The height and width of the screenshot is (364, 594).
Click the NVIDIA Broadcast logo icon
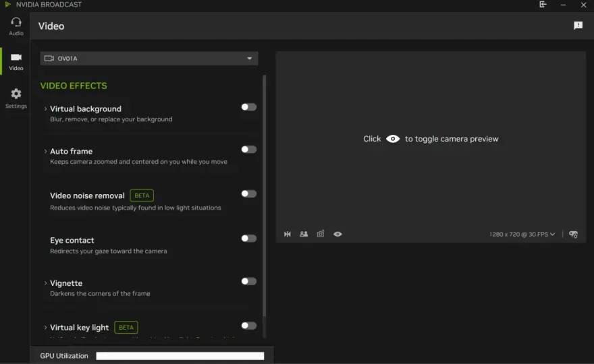tap(7, 5)
